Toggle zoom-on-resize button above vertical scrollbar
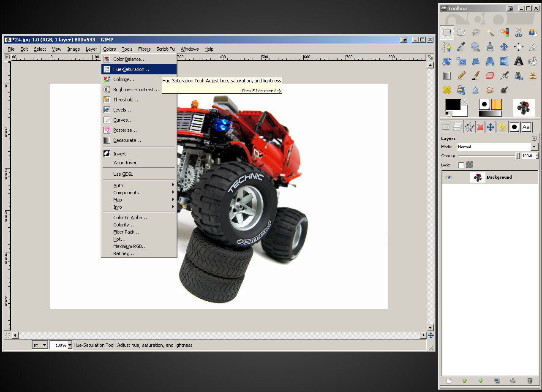 430,57
